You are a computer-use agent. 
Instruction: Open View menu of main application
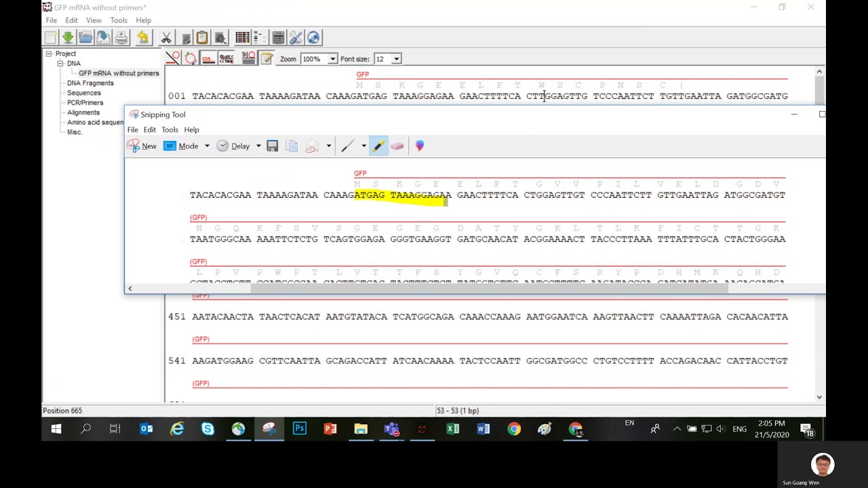[94, 20]
